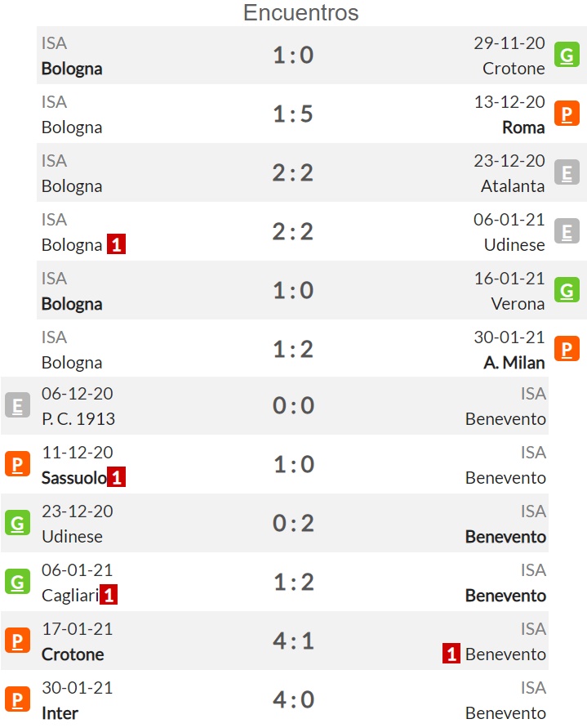The image size is (587, 728).
Task: Click the red card icon next to Cagliari
Action: 109,595
